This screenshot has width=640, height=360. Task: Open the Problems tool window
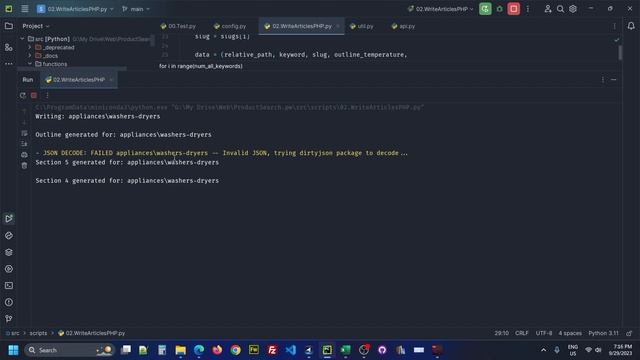9,302
